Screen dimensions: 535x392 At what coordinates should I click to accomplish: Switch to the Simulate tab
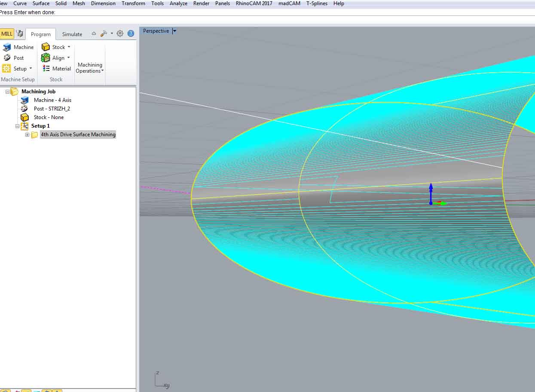[72, 34]
